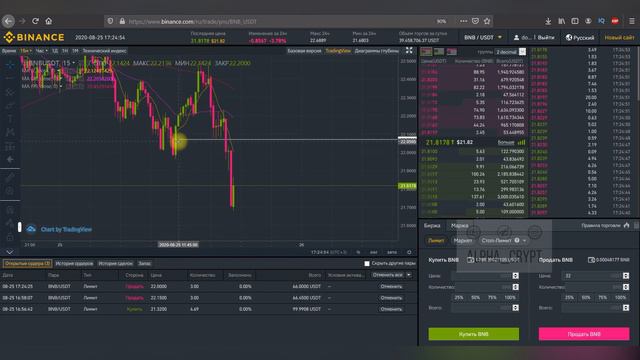Open the Stop-Limit order type dropdown

pyautogui.click(x=503, y=240)
